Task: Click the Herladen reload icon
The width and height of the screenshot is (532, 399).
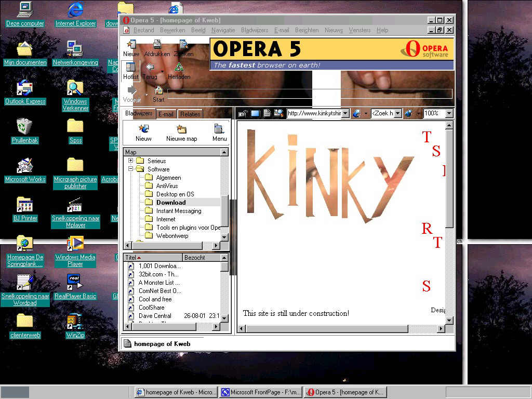Action: pyautogui.click(x=179, y=67)
